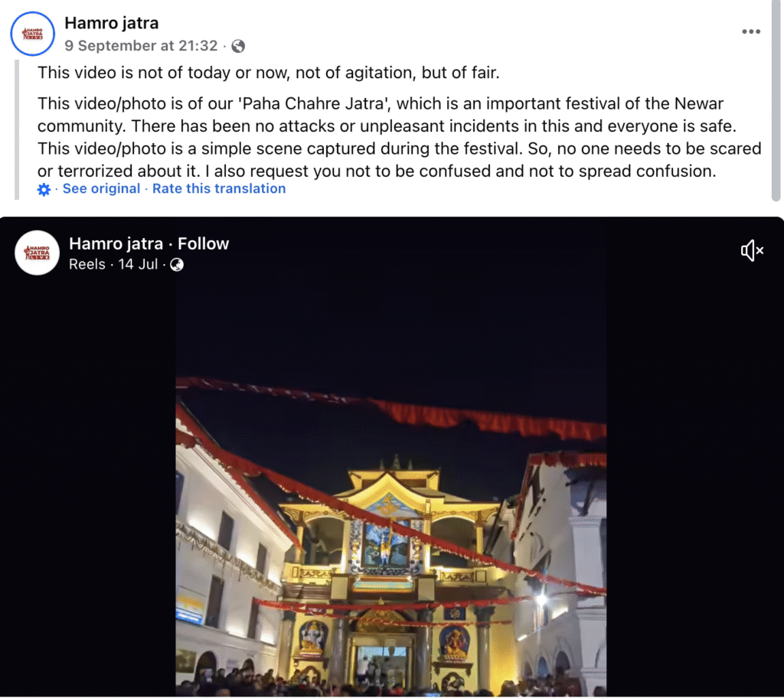Click the scrollbar on the right of post text
The width and height of the screenshot is (784, 698).
[x=776, y=100]
